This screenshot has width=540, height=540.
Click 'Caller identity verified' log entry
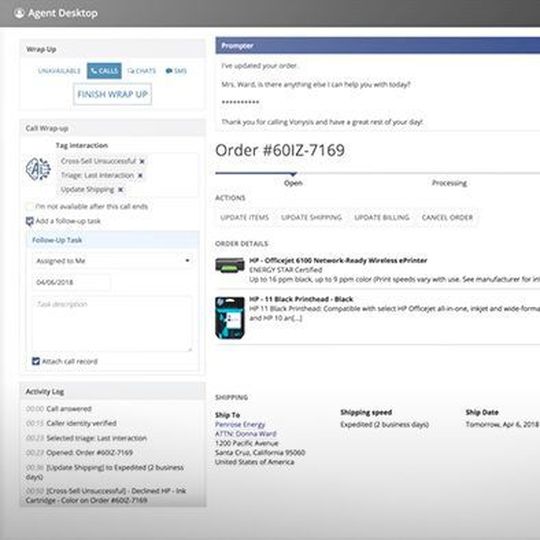pos(71,423)
